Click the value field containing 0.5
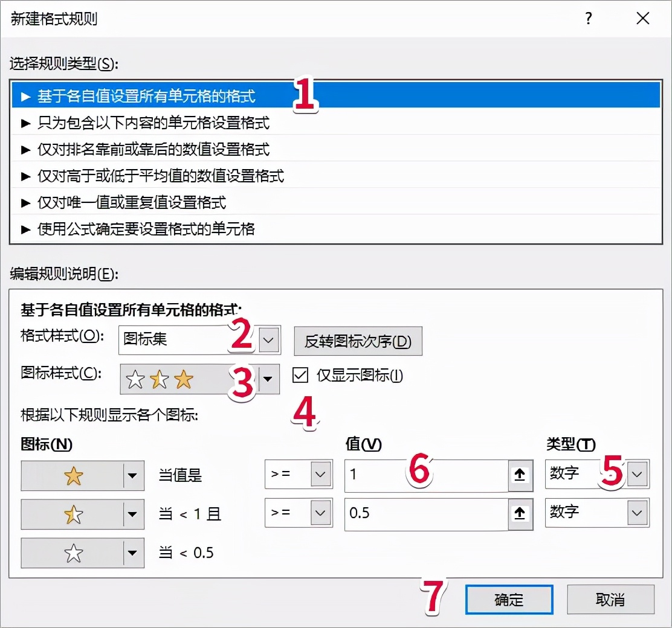Screen dimensions: 672x628 pos(427,513)
